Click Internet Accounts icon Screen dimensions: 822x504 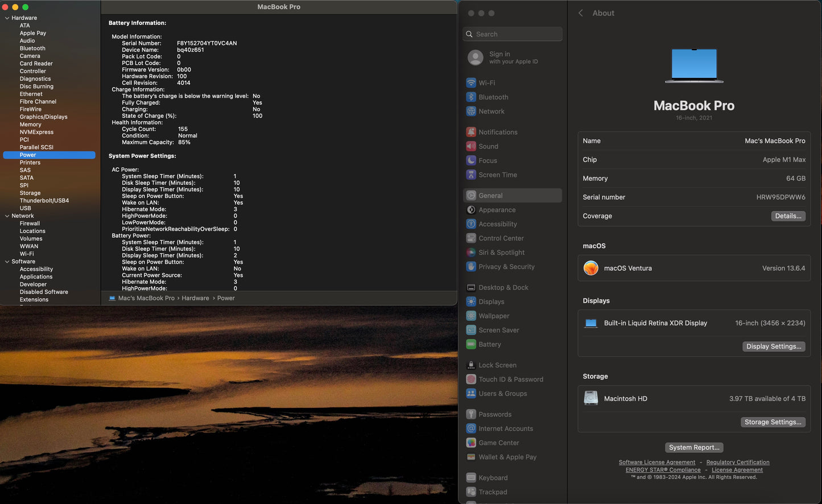pos(471,429)
